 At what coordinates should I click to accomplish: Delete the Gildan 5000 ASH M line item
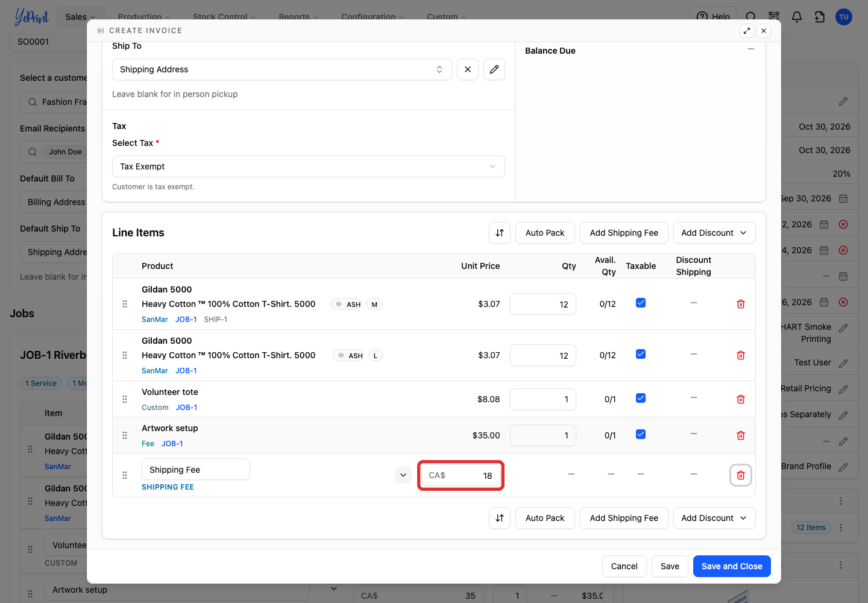point(741,304)
